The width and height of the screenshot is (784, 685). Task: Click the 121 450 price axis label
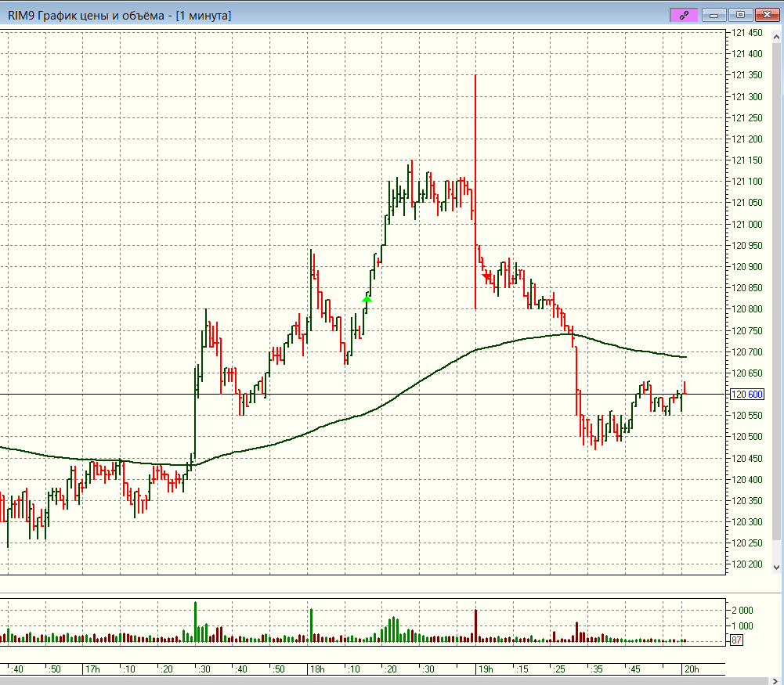[x=747, y=33]
